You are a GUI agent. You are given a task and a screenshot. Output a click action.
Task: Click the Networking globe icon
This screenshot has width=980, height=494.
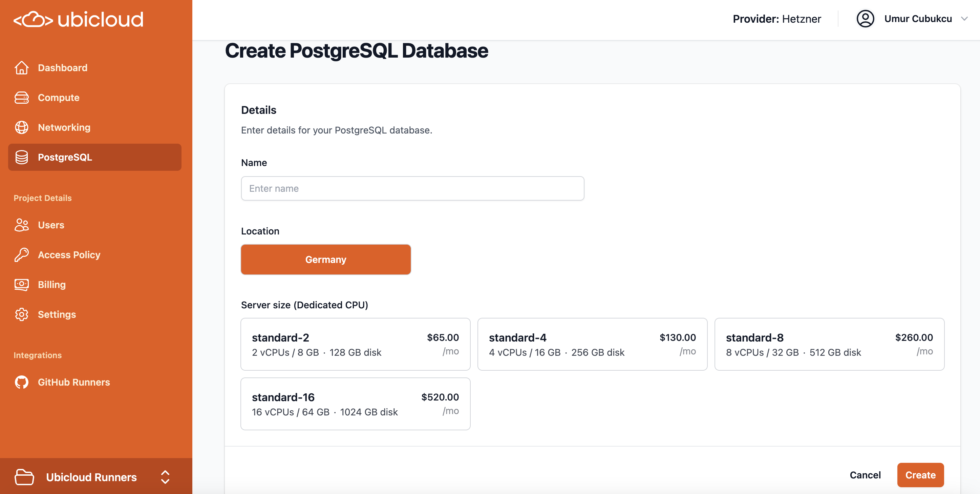pos(22,127)
